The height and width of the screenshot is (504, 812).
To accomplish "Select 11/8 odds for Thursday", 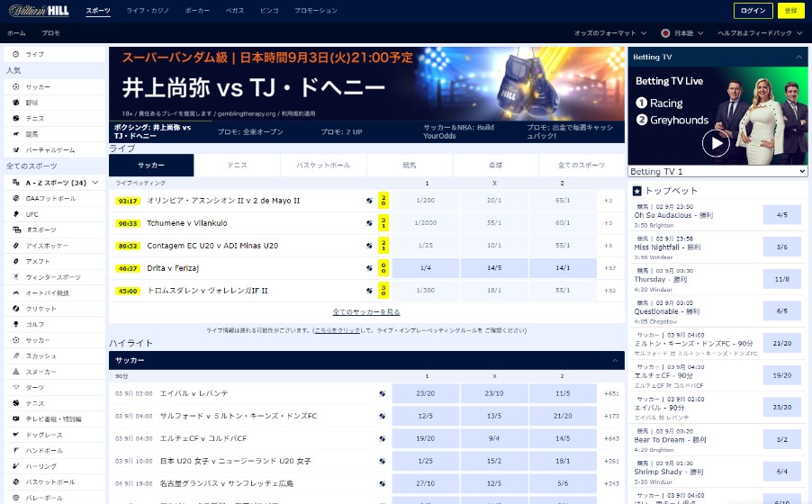I will click(782, 279).
